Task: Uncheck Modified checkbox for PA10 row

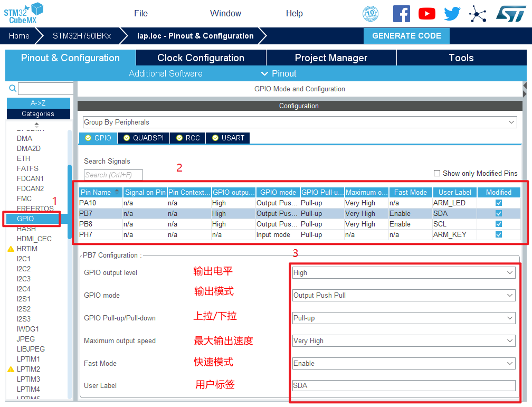Action: click(499, 203)
